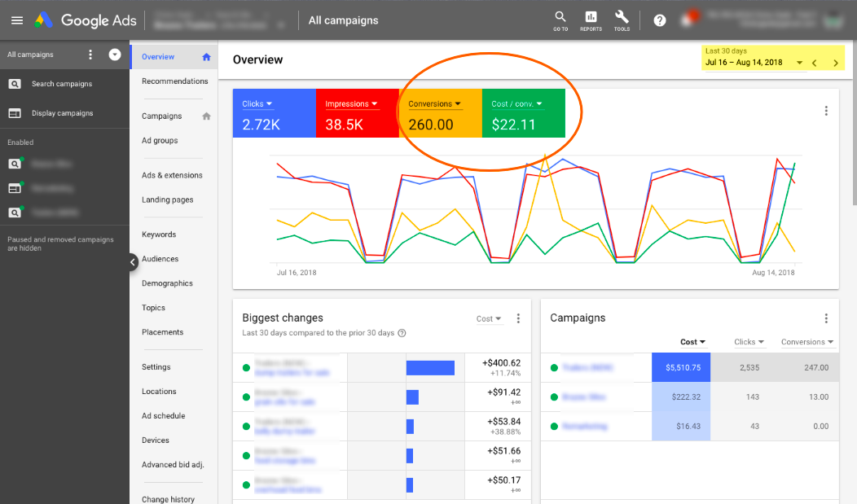This screenshot has height=504, width=857.
Task: Click the All campaigns three-dot options
Action: coord(90,55)
